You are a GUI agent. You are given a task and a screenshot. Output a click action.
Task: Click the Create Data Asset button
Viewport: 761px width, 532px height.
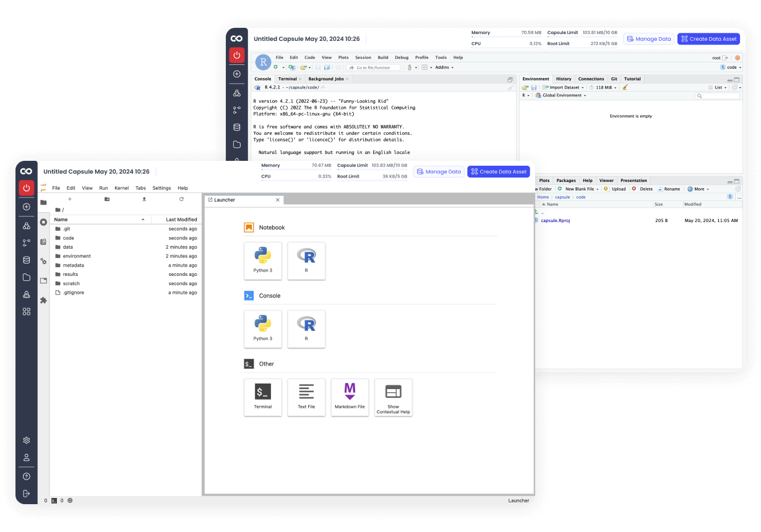point(499,171)
